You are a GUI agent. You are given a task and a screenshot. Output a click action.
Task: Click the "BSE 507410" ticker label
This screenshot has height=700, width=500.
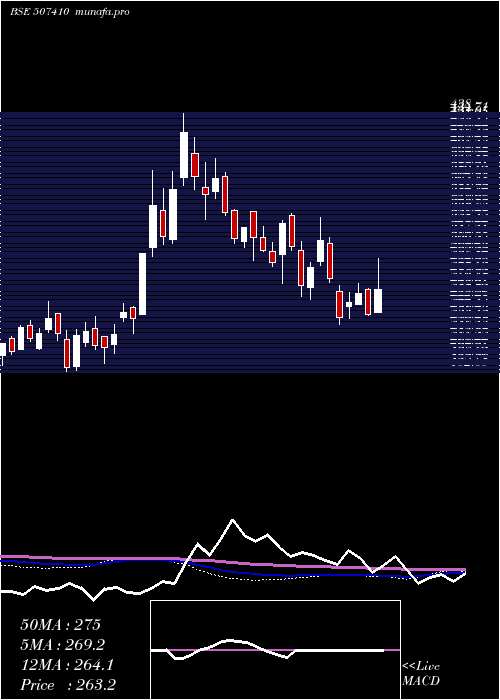coord(39,12)
